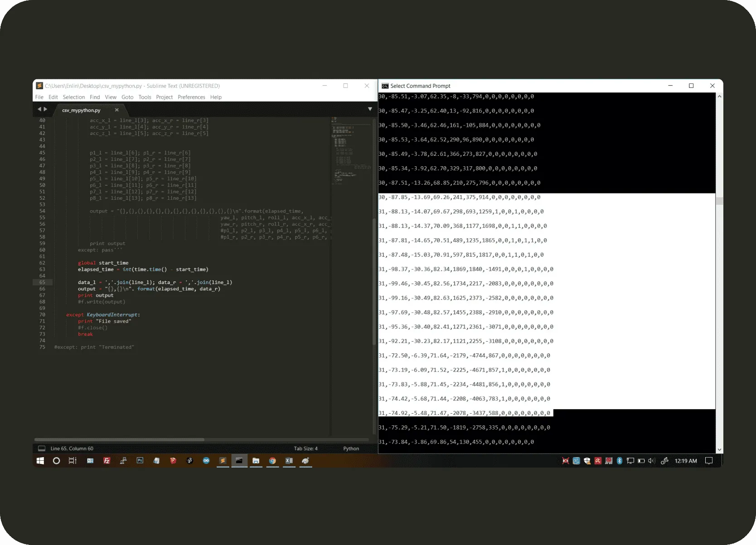Click the forward navigation arrow in Sublime
The height and width of the screenshot is (545, 756).
click(x=45, y=109)
